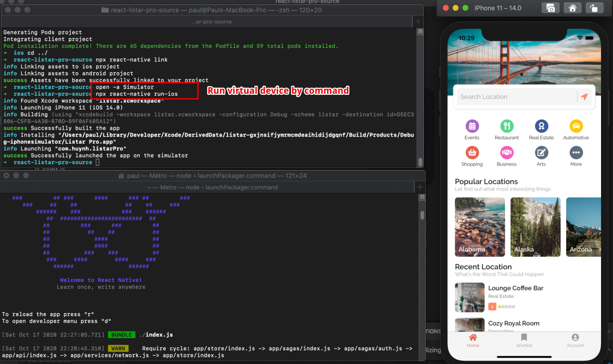Tap the location arrow icon in search bar
Viewport: 613px width, 364px height.
pos(584,97)
